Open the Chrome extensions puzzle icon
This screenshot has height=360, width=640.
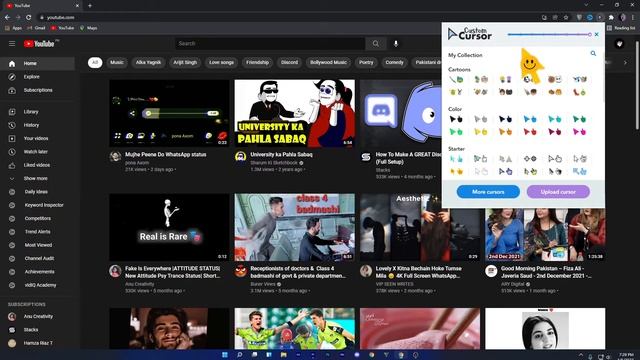point(611,17)
